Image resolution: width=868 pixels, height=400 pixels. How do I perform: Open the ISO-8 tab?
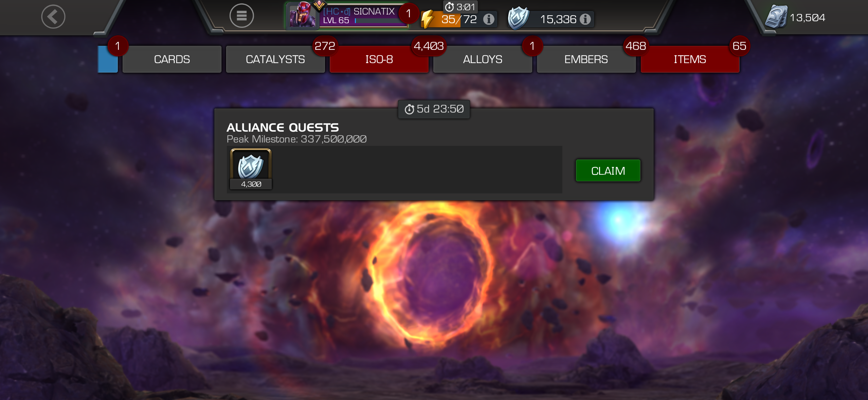coord(379,59)
